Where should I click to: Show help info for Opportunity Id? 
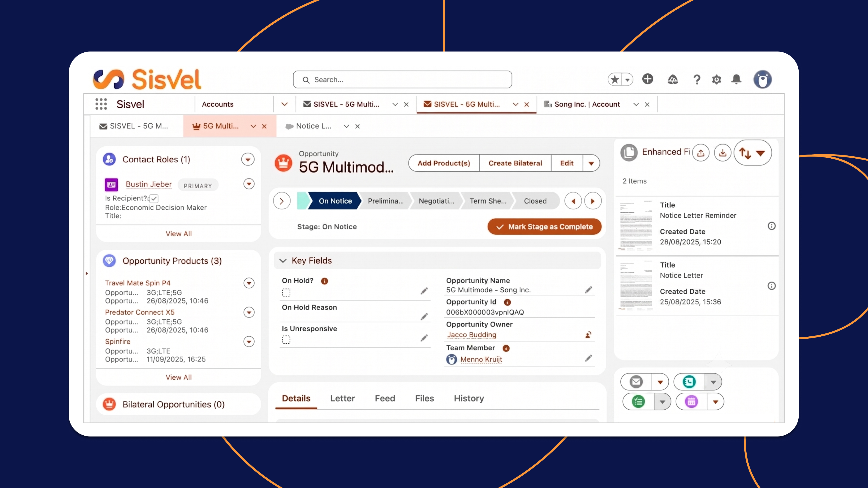click(507, 302)
